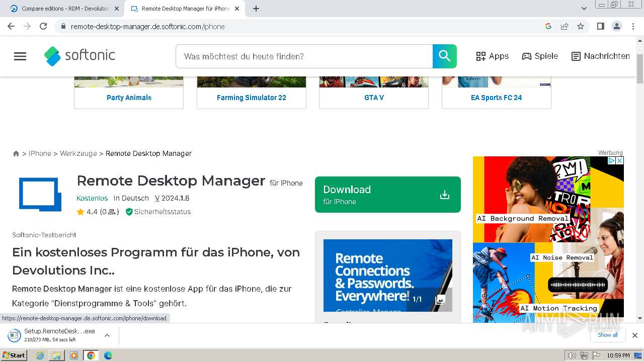The width and height of the screenshot is (644, 362).
Task: Click the breadcrumb home icon
Action: tap(16, 153)
